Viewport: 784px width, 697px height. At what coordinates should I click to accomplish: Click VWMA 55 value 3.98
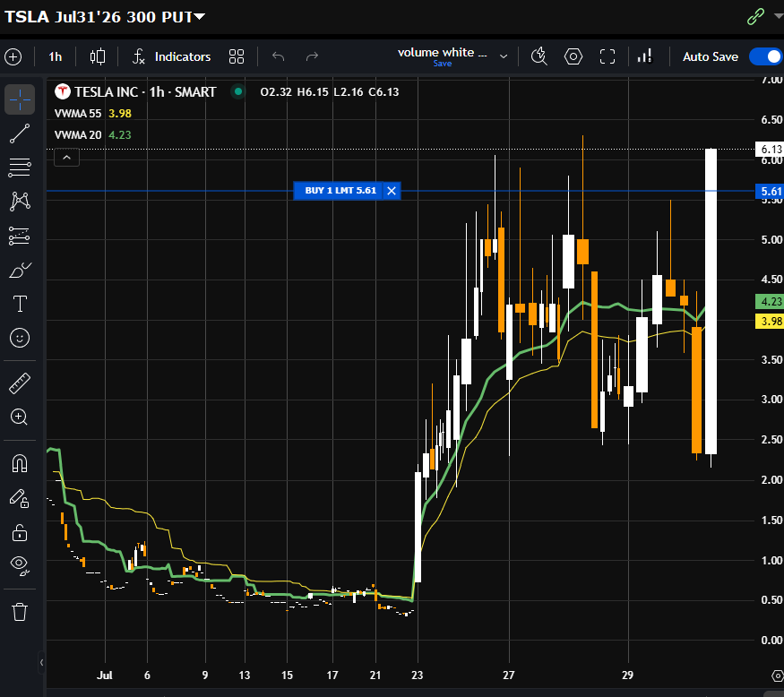[x=120, y=114]
